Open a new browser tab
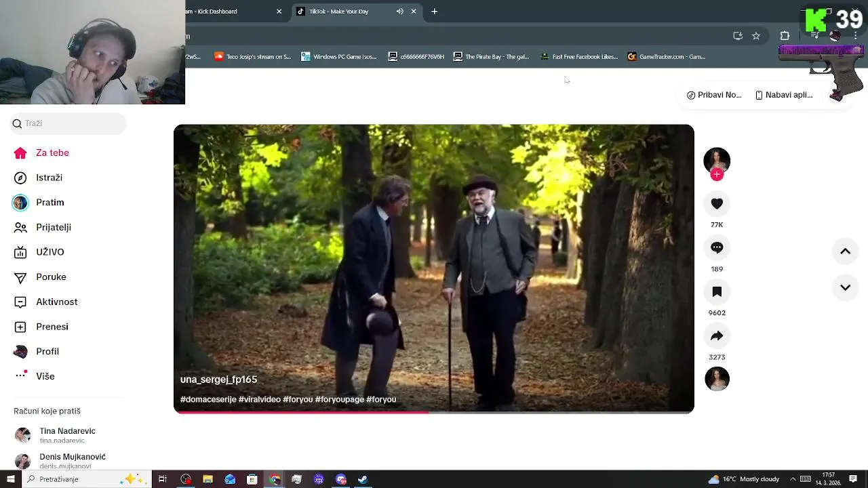The height and width of the screenshot is (488, 868). (435, 12)
